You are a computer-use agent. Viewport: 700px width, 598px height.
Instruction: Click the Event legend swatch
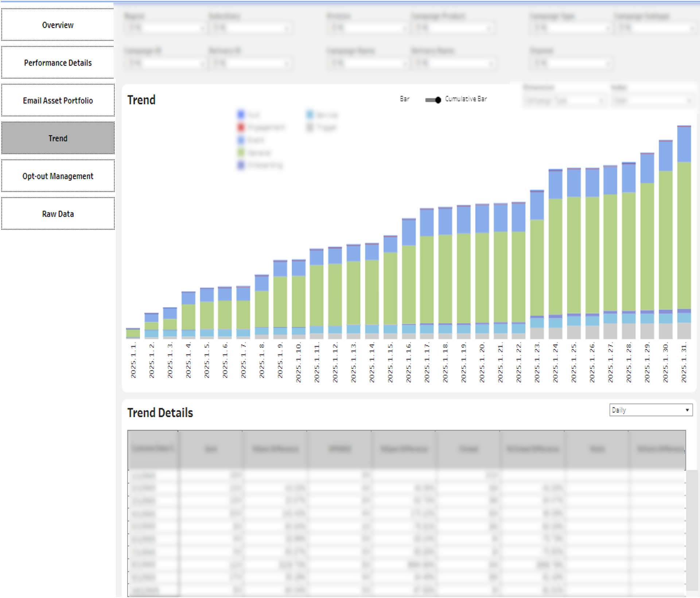point(241,140)
